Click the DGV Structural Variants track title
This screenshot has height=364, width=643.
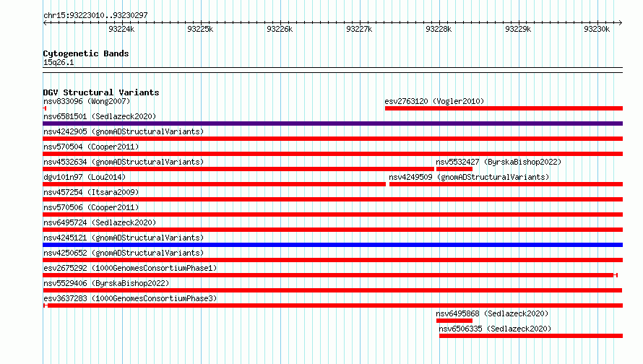pyautogui.click(x=101, y=92)
